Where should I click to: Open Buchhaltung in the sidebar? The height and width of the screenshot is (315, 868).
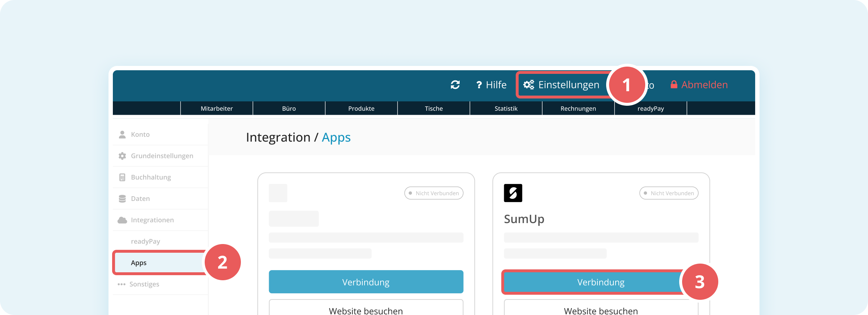pos(161,177)
